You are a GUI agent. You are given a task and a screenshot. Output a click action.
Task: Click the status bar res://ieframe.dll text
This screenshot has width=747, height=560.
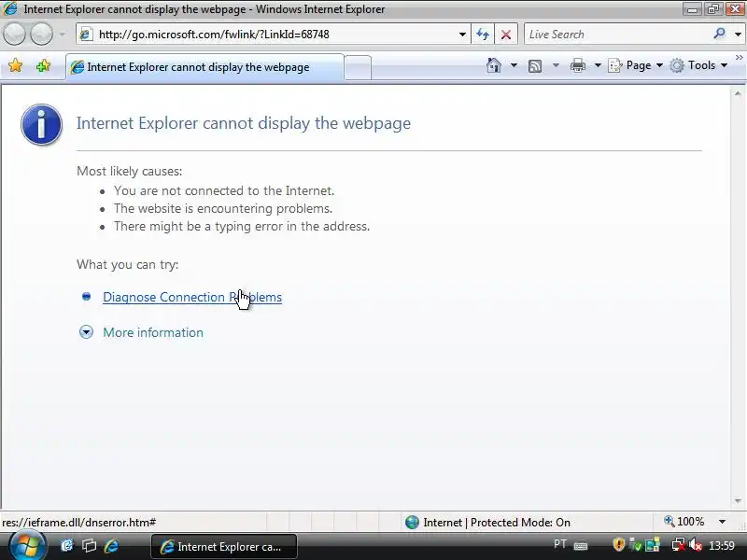click(x=79, y=523)
